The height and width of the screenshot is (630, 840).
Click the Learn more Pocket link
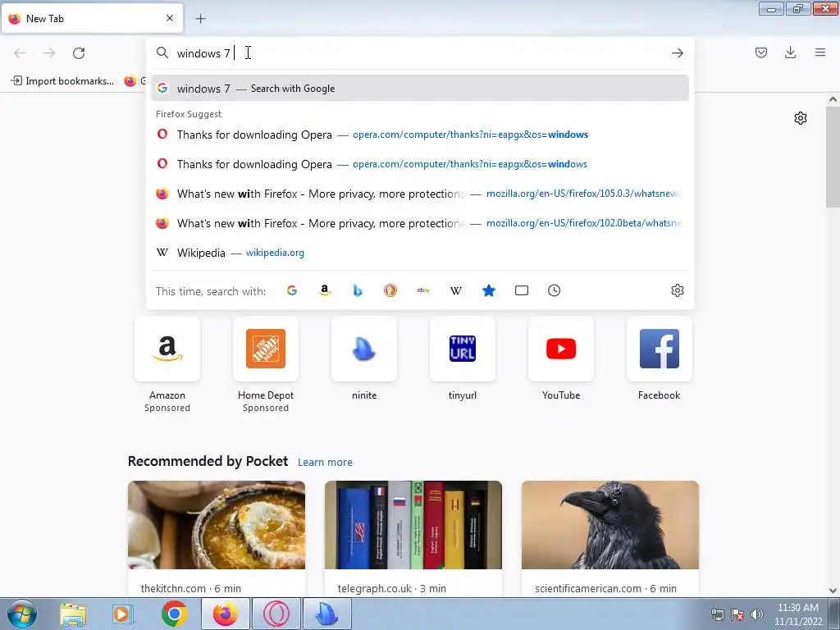(x=325, y=462)
